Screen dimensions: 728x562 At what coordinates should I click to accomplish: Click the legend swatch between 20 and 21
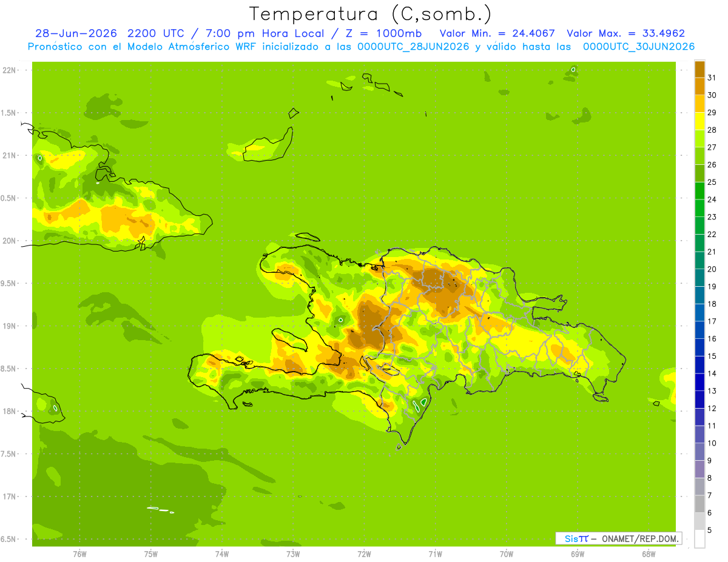699,261
